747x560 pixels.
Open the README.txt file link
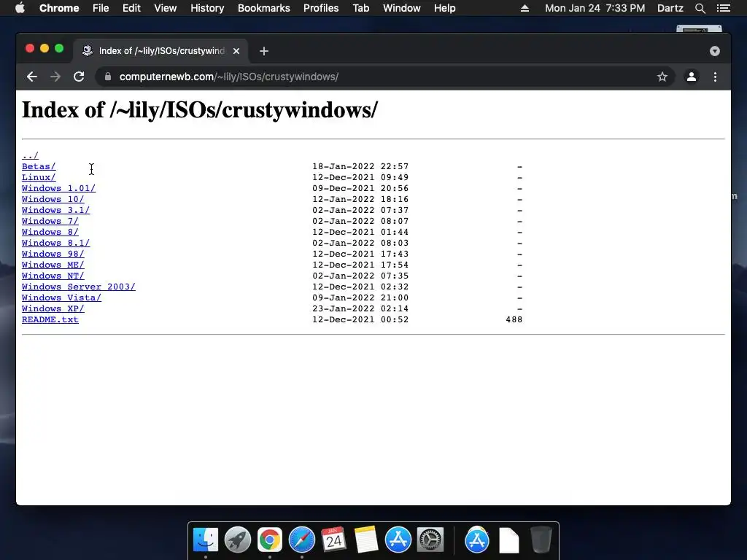[x=50, y=319]
